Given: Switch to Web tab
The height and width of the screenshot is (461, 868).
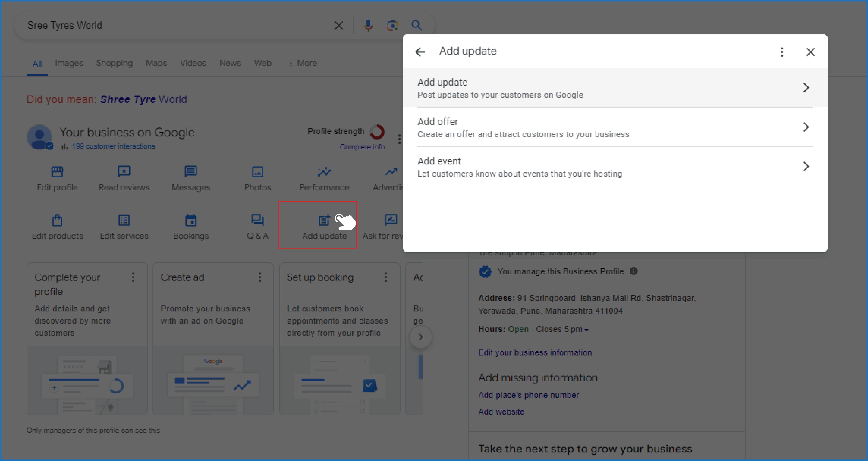Looking at the screenshot, I should (x=263, y=63).
